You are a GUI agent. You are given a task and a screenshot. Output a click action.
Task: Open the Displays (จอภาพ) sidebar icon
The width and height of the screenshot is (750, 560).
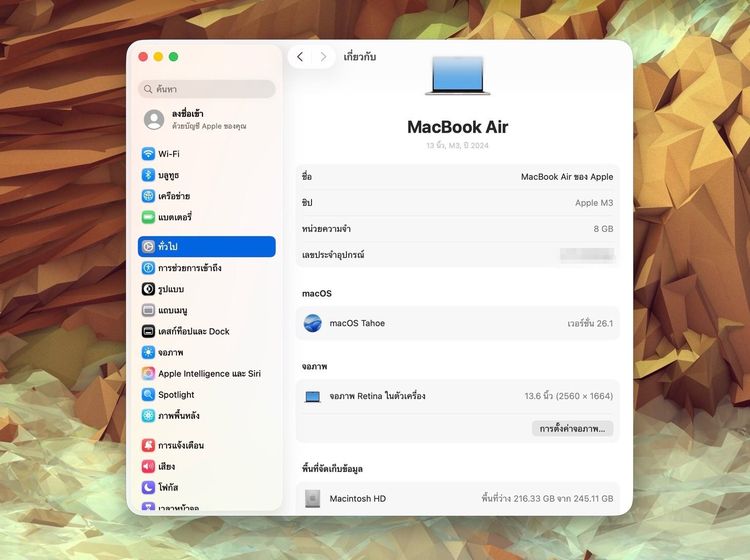148,352
